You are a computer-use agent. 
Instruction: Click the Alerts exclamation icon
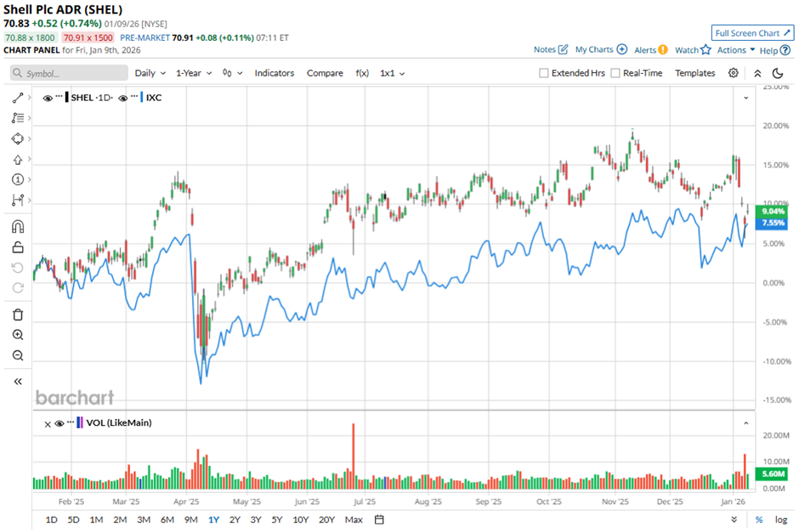[662, 49]
